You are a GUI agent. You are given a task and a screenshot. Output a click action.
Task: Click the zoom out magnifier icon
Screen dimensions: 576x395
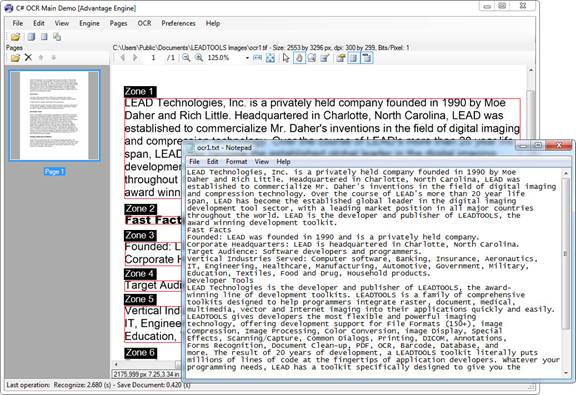[x=186, y=58]
